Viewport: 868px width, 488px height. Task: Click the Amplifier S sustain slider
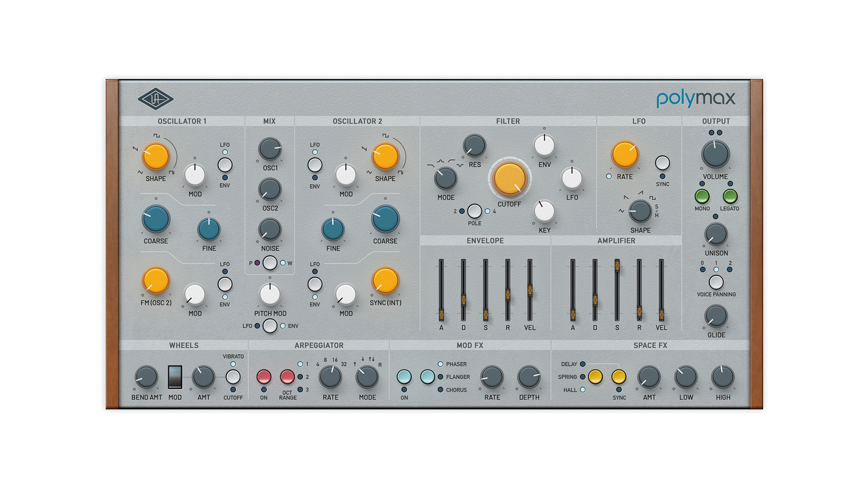click(617, 266)
